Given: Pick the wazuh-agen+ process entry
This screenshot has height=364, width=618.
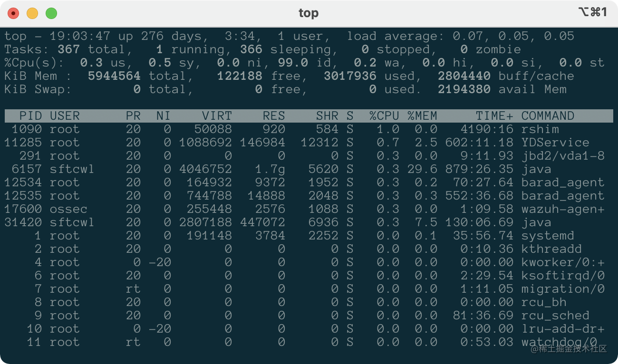Looking at the screenshot, I should pyautogui.click(x=563, y=209).
